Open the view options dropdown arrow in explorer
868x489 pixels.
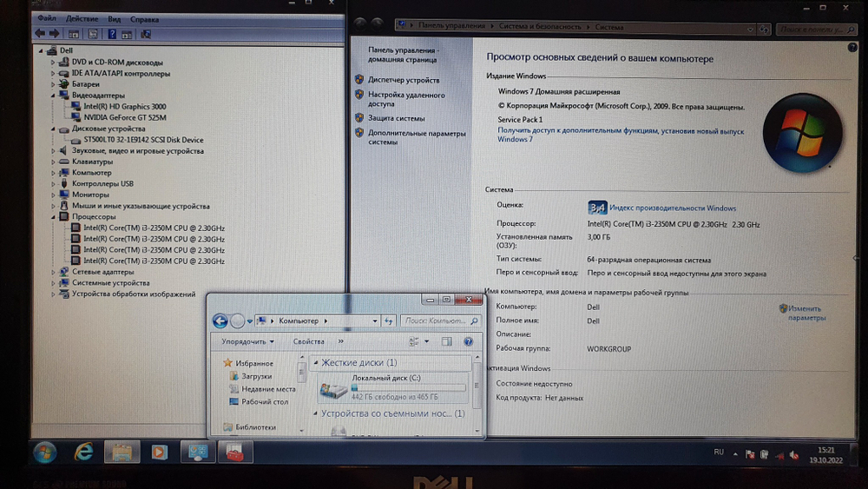[426, 341]
